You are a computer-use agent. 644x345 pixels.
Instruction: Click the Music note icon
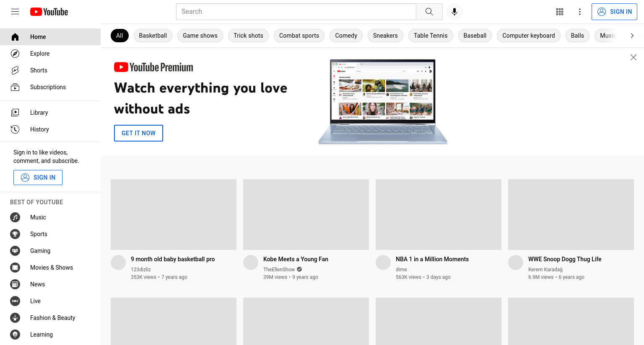15,217
